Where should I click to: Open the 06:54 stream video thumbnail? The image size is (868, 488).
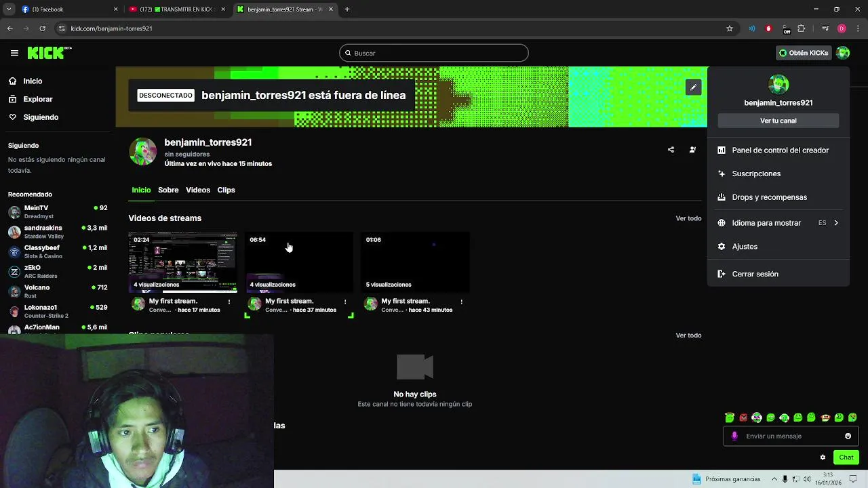299,262
